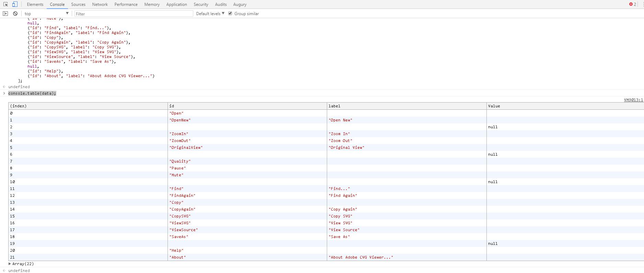The width and height of the screenshot is (644, 273).
Task: Sort table by the (index) column header
Action: [x=88, y=106]
